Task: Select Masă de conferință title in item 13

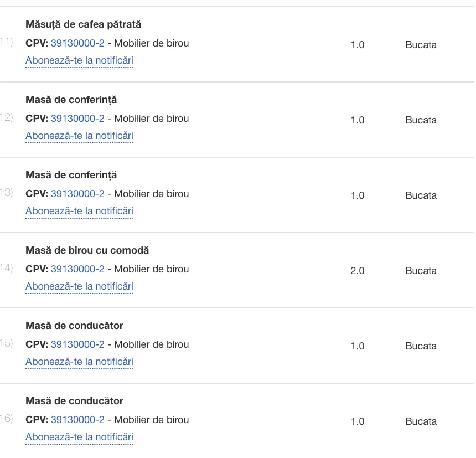Action: tap(71, 175)
